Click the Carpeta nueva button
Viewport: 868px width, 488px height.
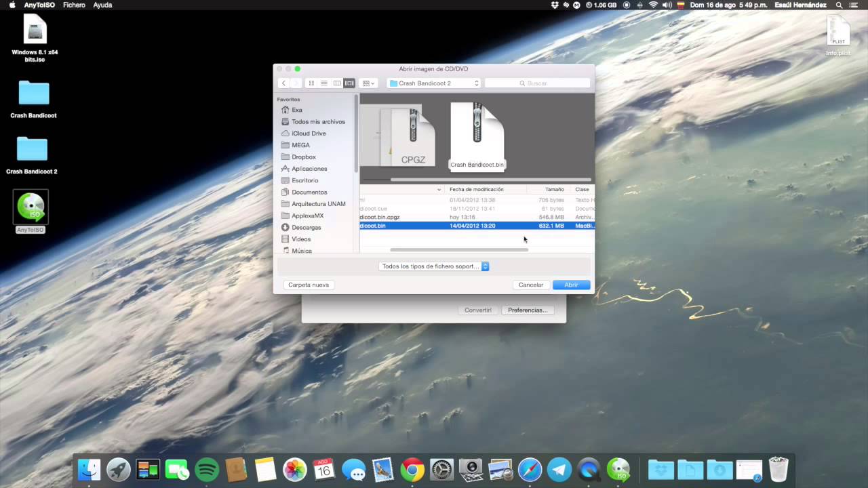(x=309, y=285)
